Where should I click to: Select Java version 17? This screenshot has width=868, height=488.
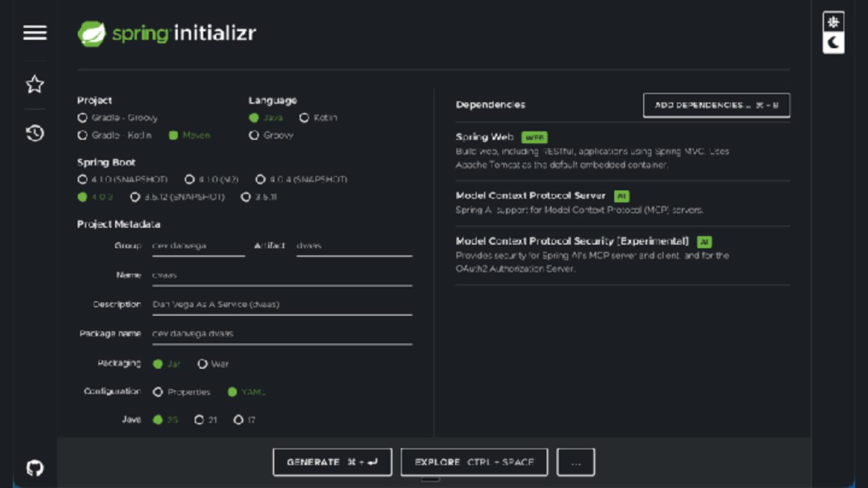coord(245,420)
